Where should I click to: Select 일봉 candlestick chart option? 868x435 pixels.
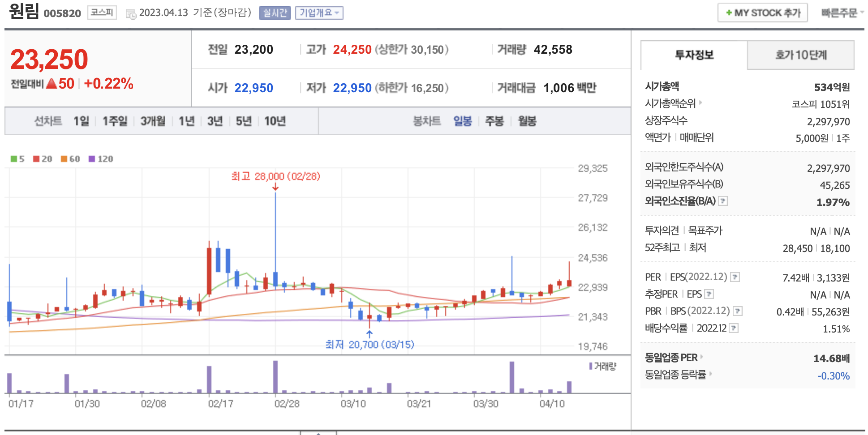tap(462, 121)
